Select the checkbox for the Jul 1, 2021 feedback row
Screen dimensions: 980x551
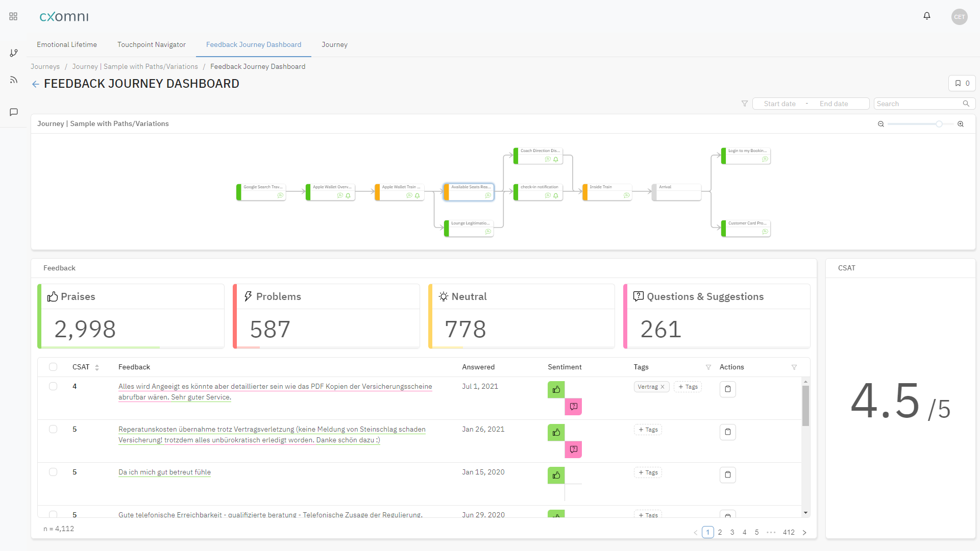tap(53, 386)
